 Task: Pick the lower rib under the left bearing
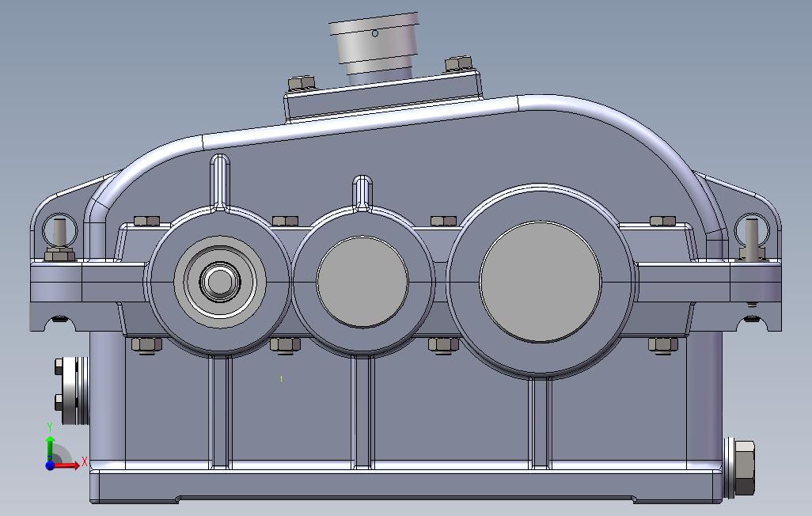click(x=219, y=412)
